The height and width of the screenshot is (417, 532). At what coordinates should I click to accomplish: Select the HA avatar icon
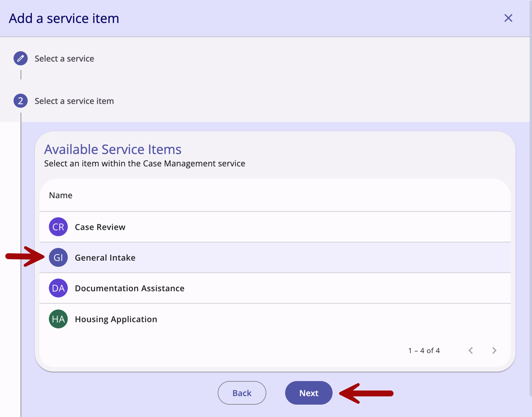click(x=58, y=319)
